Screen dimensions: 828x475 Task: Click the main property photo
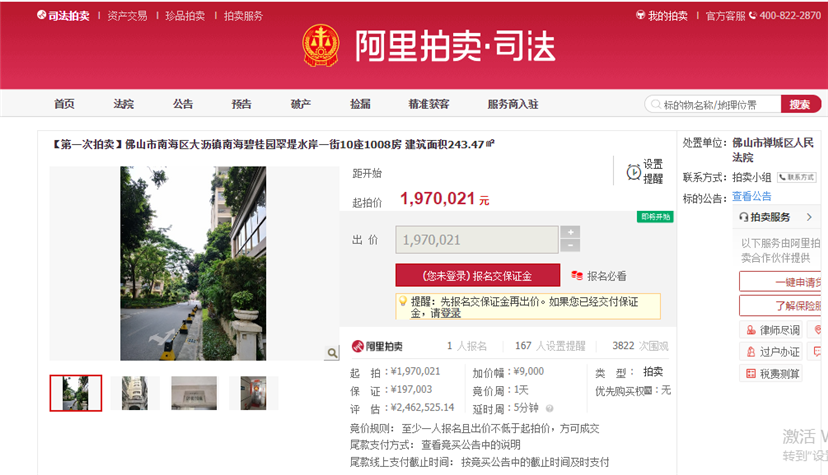193,263
